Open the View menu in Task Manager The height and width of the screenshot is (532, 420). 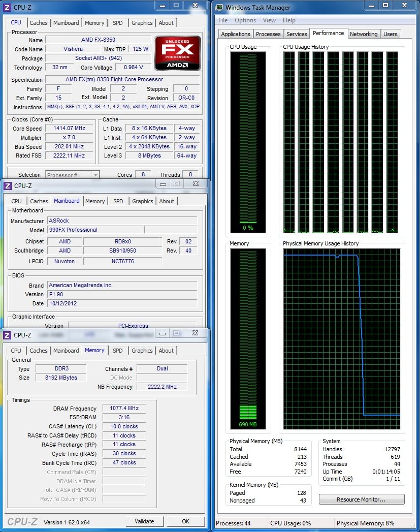269,20
